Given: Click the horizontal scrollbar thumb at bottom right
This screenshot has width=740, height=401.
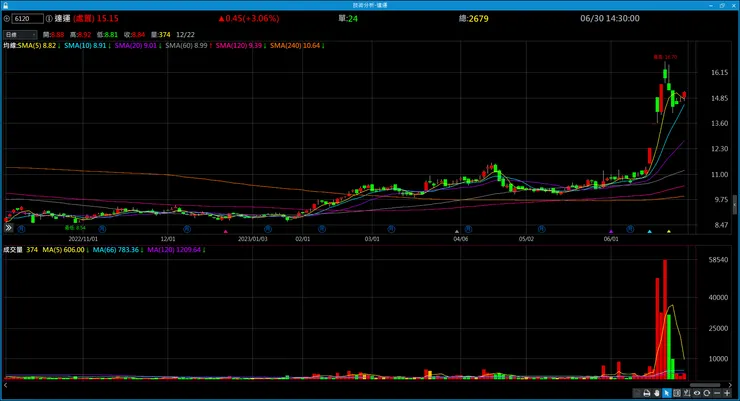Looking at the screenshot, I should [705, 385].
